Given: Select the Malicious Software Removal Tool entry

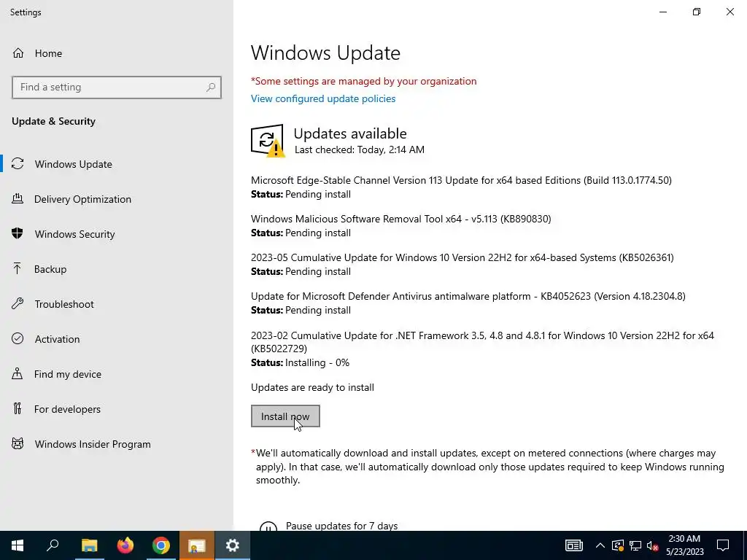Looking at the screenshot, I should pos(400,219).
